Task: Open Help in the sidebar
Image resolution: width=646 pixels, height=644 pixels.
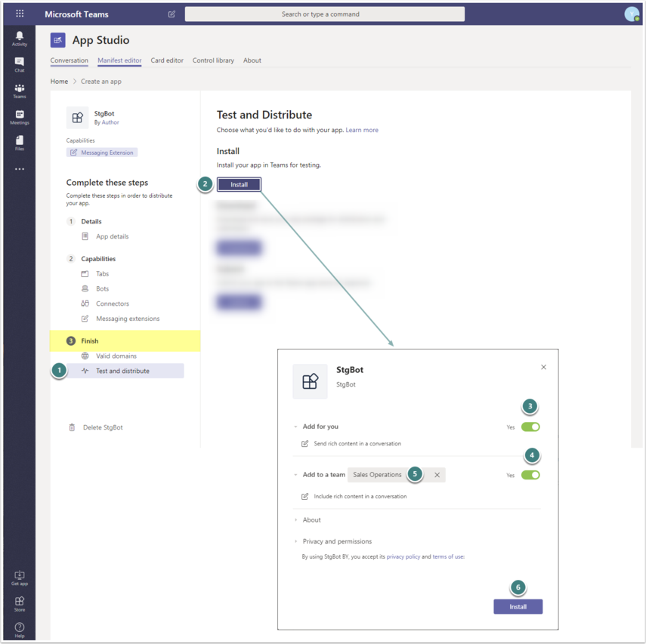Action: (x=20, y=630)
